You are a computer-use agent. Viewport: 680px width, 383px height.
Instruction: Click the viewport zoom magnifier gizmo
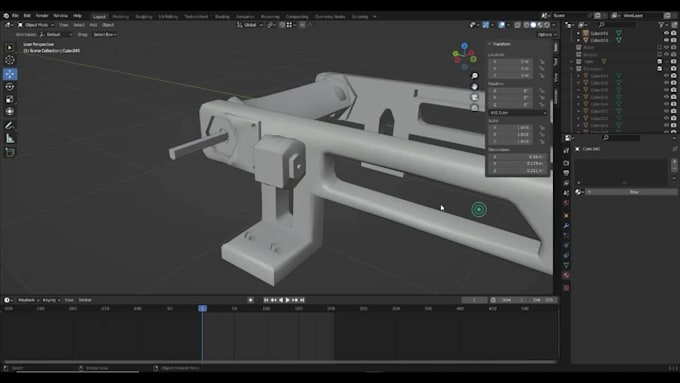pyautogui.click(x=475, y=76)
